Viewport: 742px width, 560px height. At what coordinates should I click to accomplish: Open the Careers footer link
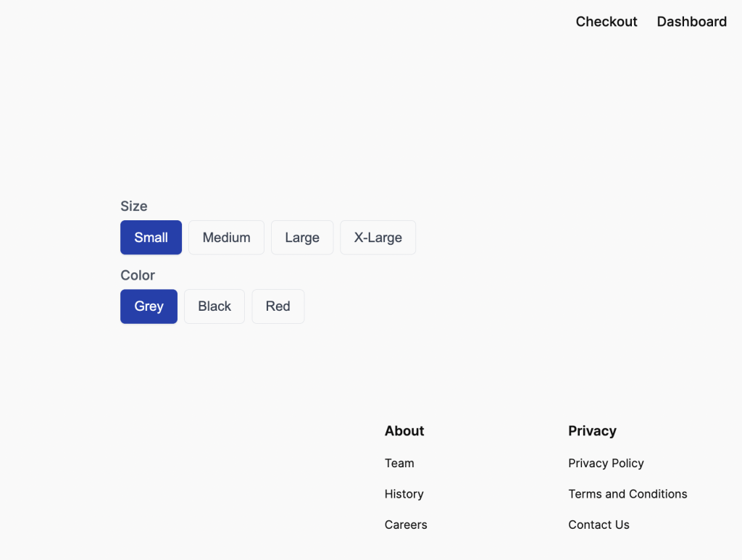(x=406, y=525)
